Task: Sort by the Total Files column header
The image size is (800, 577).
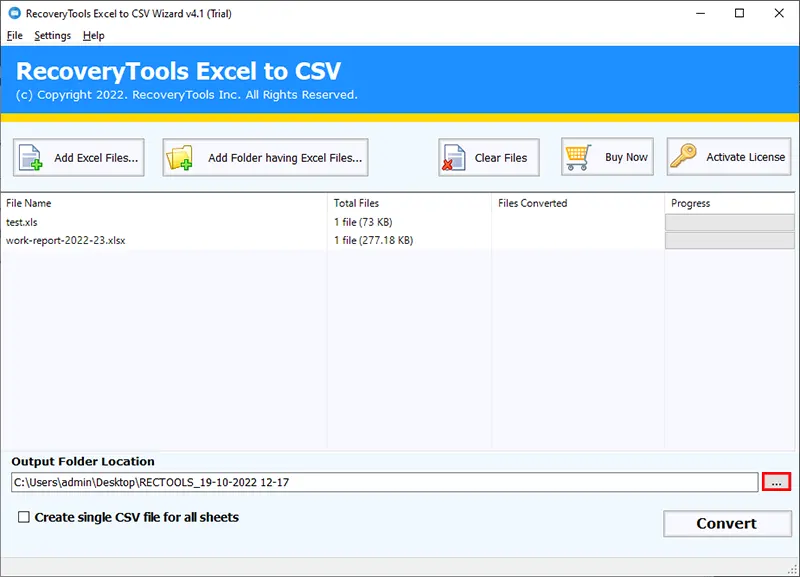Action: point(409,203)
